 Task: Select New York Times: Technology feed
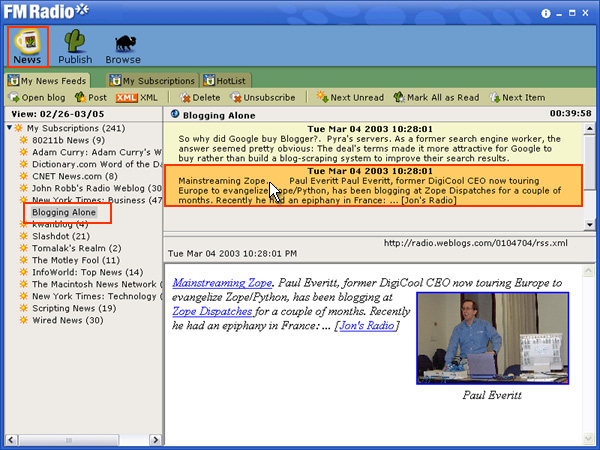[97, 296]
